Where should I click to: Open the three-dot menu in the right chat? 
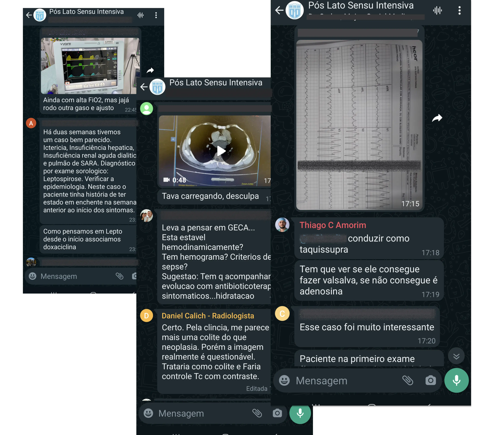tap(459, 10)
